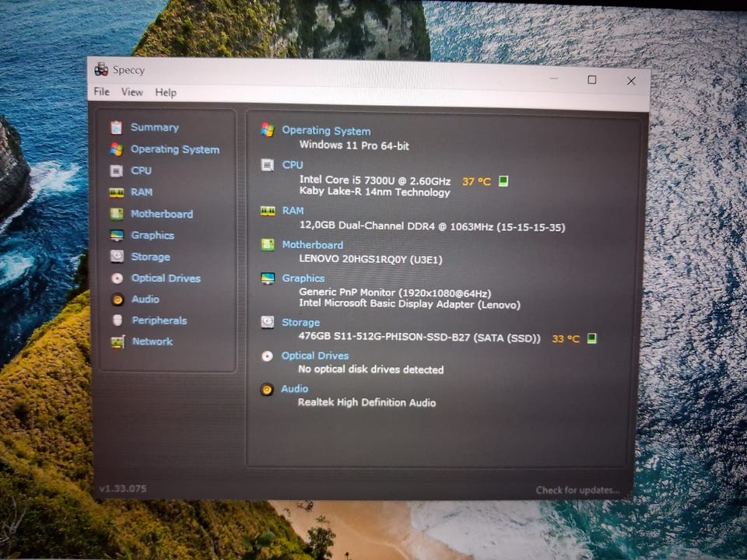Click the Storage disk icon in sidebar
This screenshot has height=560, width=747.
(x=117, y=257)
